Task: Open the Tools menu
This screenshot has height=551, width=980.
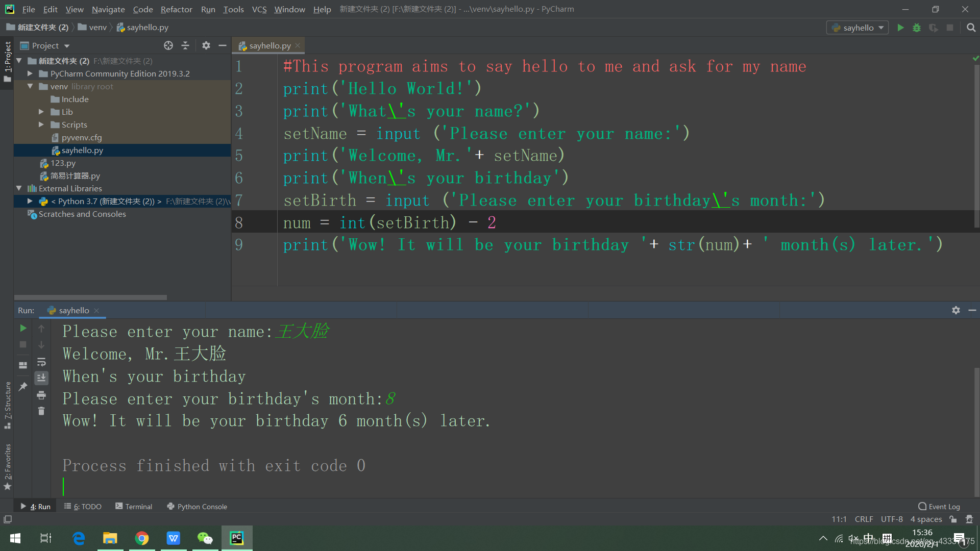Action: tap(232, 9)
